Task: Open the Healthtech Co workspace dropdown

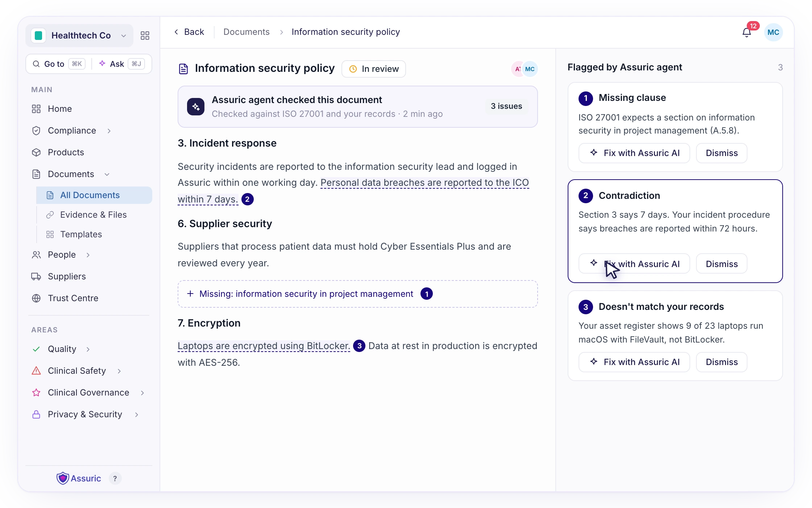Action: [x=79, y=36]
